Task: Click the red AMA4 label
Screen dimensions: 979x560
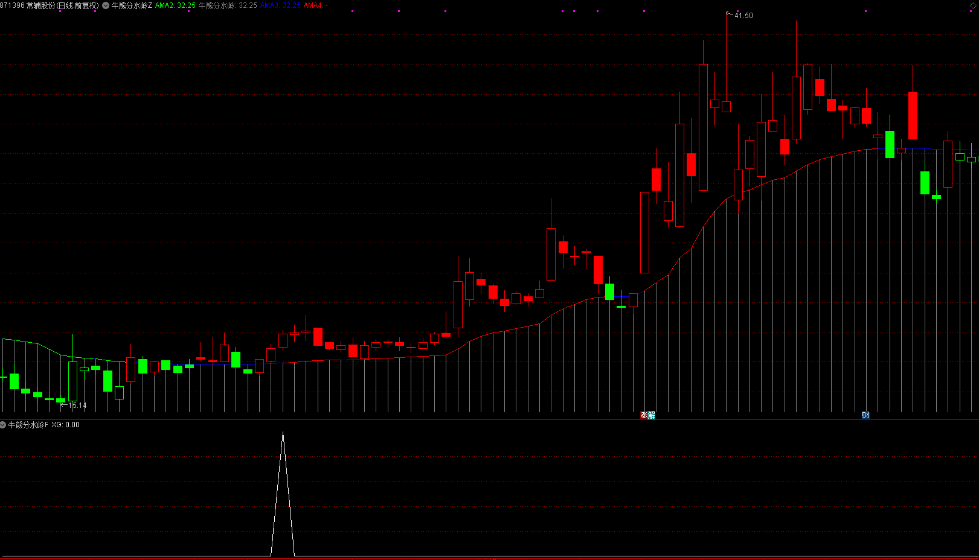Action: pyautogui.click(x=315, y=5)
